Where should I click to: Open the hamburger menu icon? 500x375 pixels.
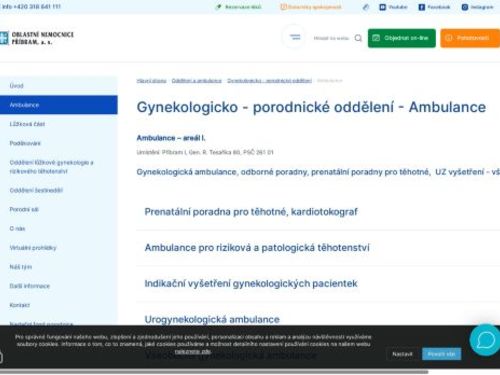tap(294, 37)
